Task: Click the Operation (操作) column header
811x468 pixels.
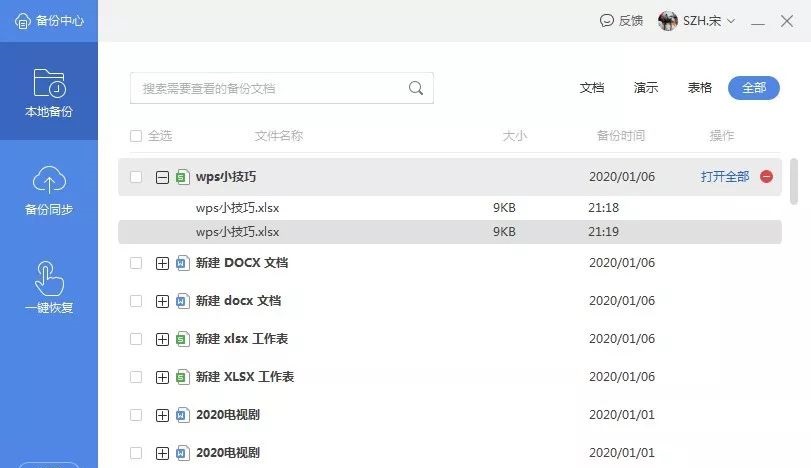Action: [x=722, y=136]
